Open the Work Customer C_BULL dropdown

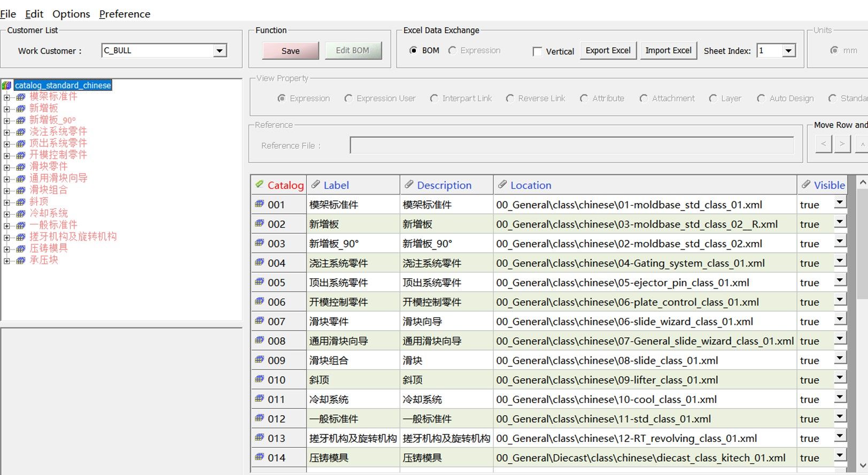(219, 51)
